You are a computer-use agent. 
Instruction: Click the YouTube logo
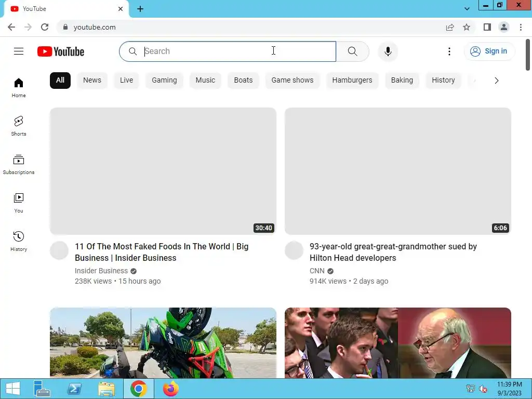pyautogui.click(x=61, y=51)
